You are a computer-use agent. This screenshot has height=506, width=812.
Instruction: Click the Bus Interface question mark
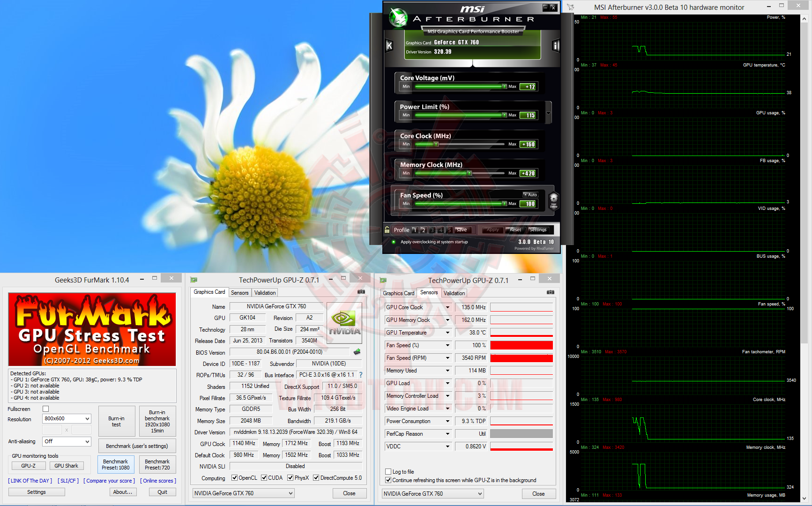pyautogui.click(x=361, y=375)
